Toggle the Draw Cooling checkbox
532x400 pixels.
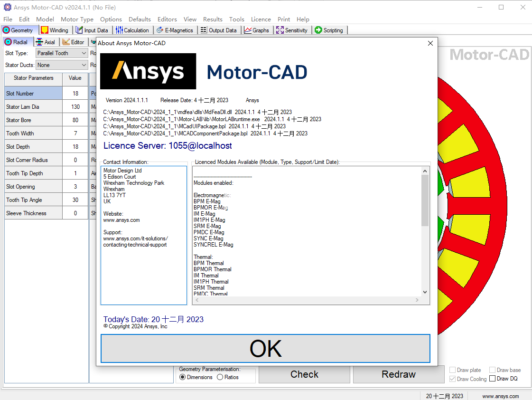pyautogui.click(x=452, y=379)
